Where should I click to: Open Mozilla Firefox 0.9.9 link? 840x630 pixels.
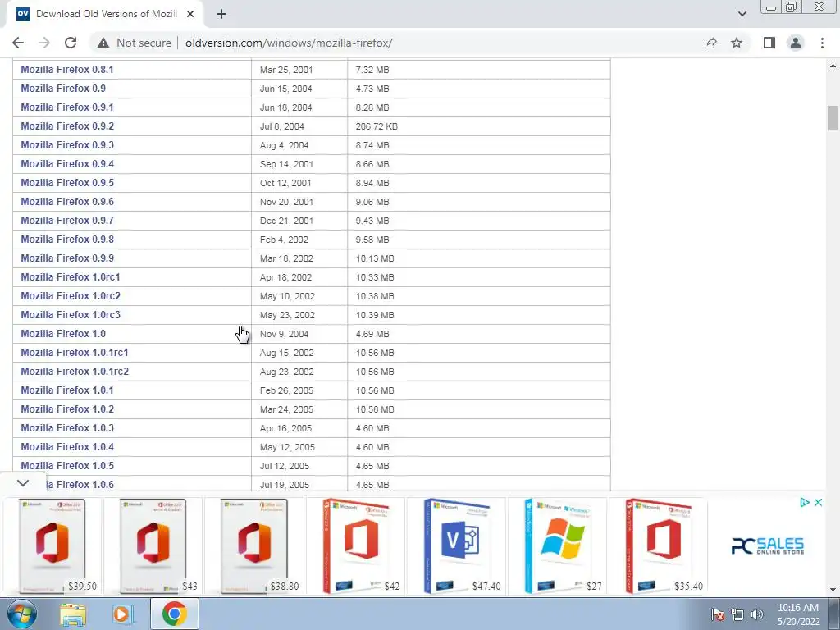(67, 258)
